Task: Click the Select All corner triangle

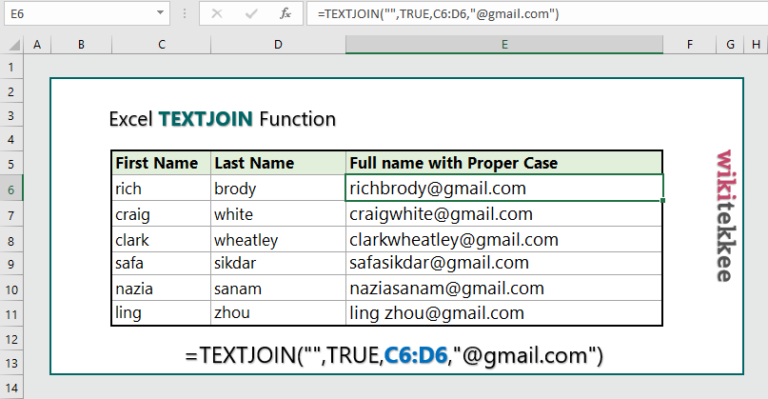Action: point(14,45)
